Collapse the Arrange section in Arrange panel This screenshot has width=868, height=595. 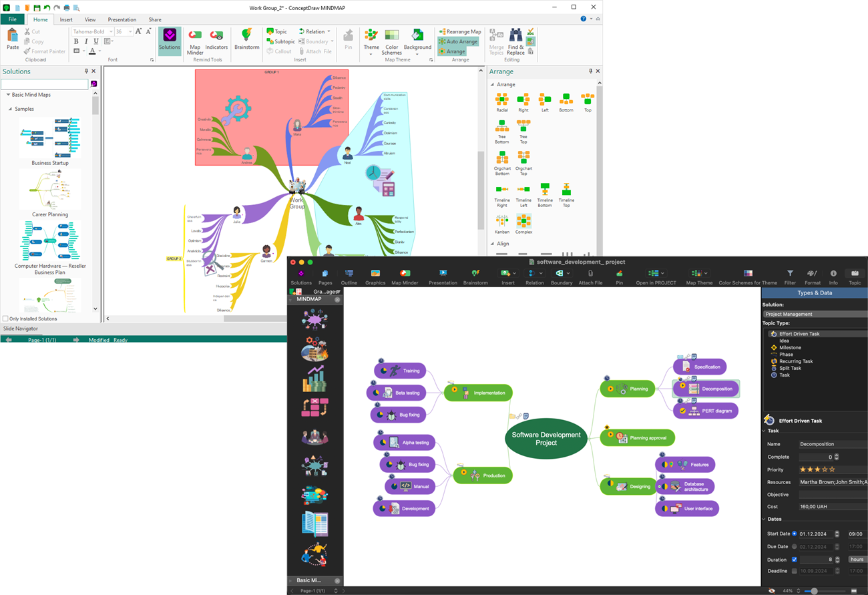(493, 85)
